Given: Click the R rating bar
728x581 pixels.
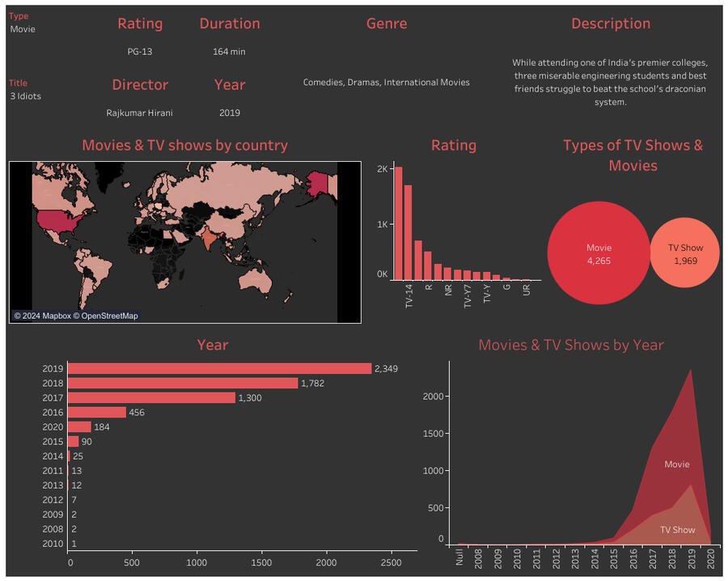Looking at the screenshot, I should pos(429,265).
